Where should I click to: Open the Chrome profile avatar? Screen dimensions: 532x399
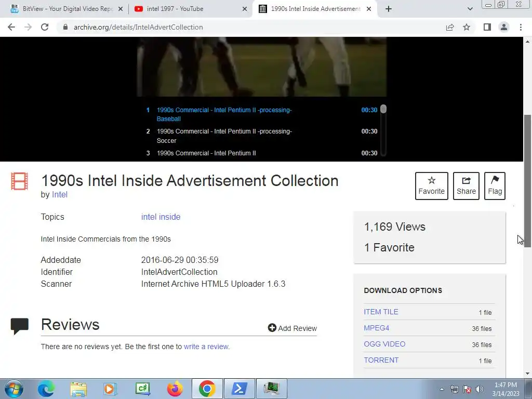pos(504,27)
